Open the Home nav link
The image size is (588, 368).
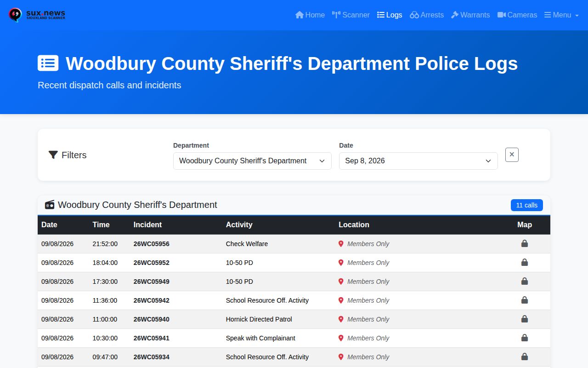tap(310, 15)
